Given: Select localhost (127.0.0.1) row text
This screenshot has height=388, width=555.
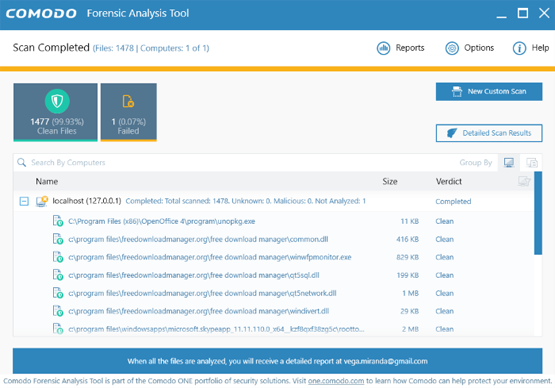Looking at the screenshot, I should [x=87, y=201].
